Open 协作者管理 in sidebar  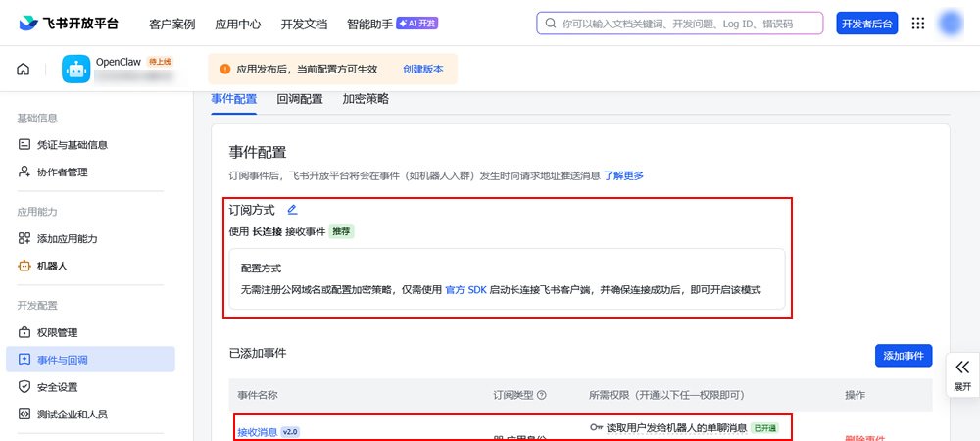[62, 172]
